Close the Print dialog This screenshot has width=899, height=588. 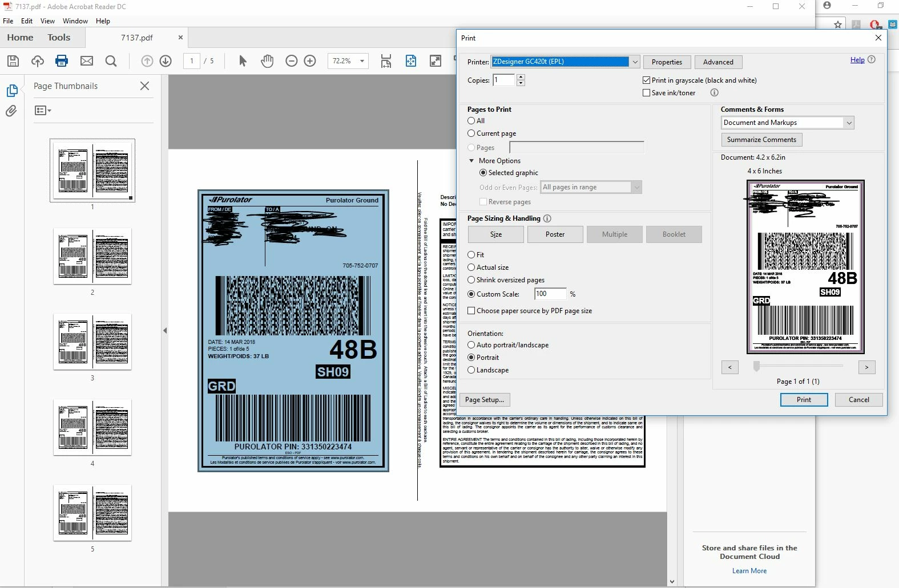tap(878, 38)
